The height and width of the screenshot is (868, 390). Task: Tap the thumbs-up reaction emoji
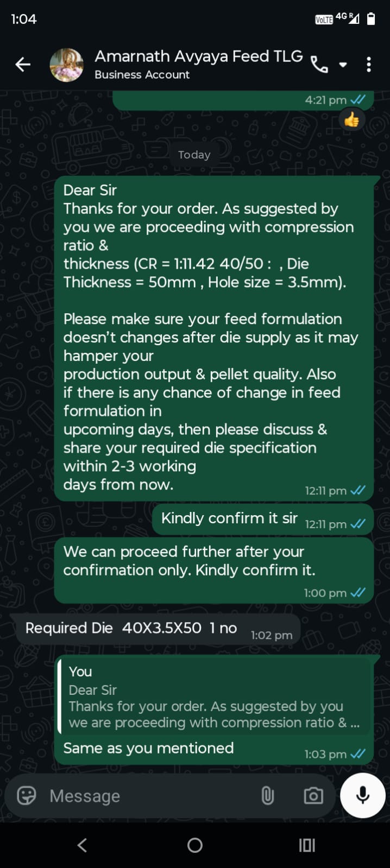pyautogui.click(x=351, y=120)
